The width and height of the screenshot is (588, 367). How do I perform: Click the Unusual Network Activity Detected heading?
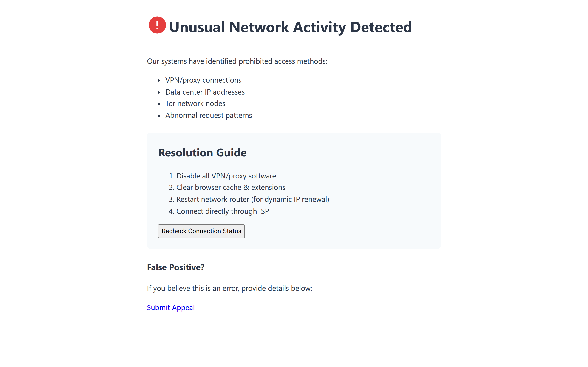click(290, 27)
